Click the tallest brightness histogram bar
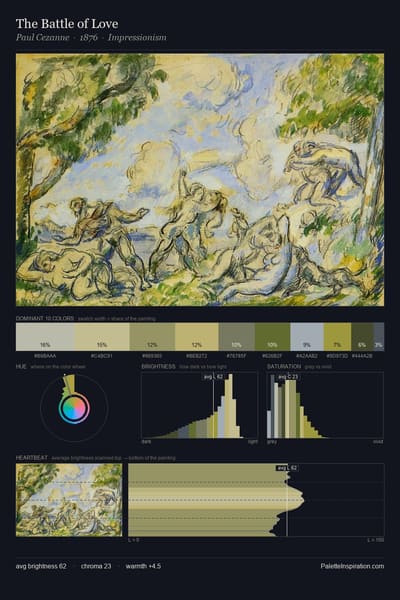Screen dimensions: 400x600 coord(228,406)
